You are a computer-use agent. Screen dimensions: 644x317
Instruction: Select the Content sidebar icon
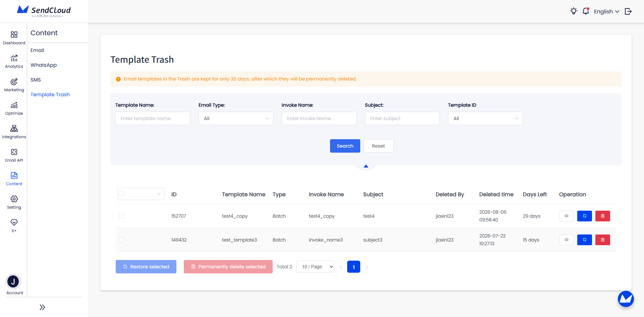14,175
